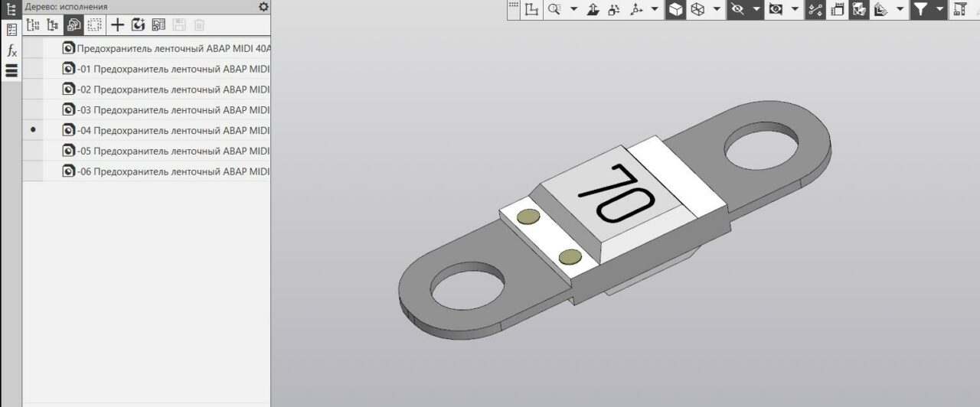Screen dimensions: 980x407
Task: Toggle the crossed-eye hide objects button
Action: (x=737, y=9)
